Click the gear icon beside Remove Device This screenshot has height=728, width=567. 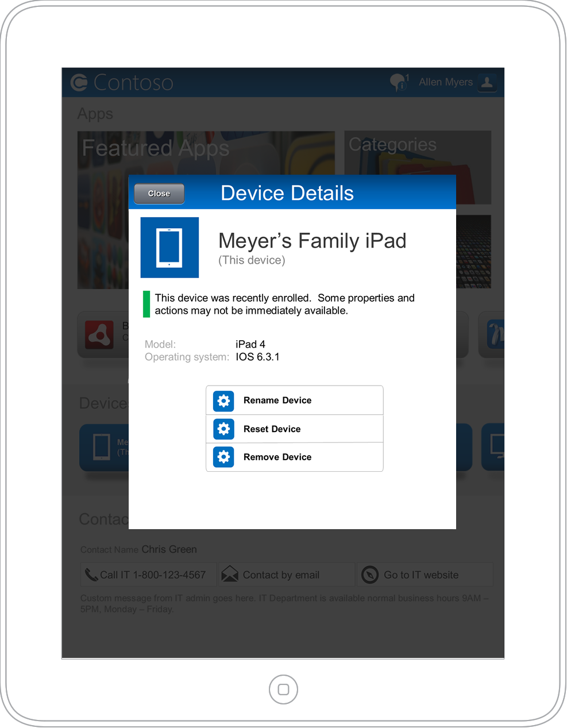click(x=223, y=457)
